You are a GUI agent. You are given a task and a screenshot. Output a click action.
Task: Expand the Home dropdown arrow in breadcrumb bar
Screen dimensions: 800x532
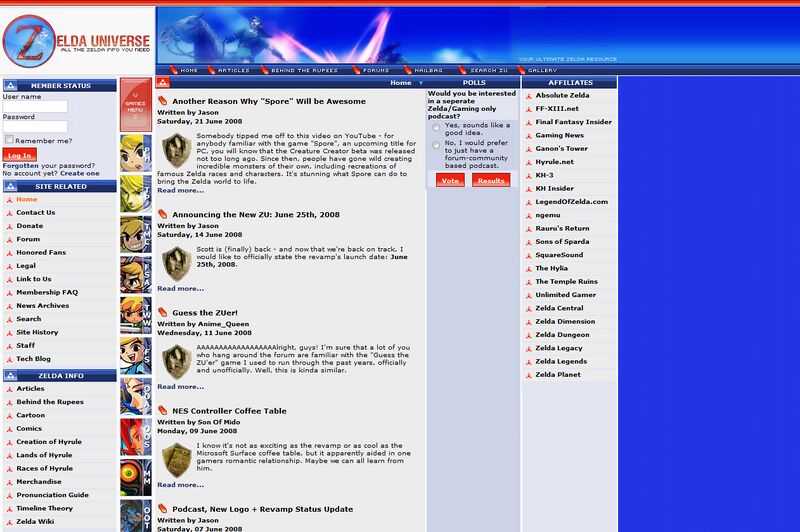421,83
